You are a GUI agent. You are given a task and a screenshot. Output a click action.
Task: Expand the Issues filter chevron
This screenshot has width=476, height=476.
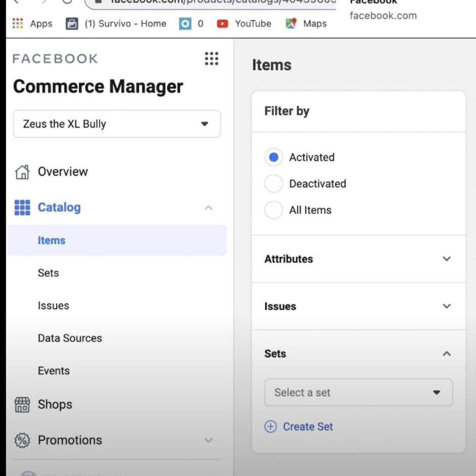pos(447,306)
